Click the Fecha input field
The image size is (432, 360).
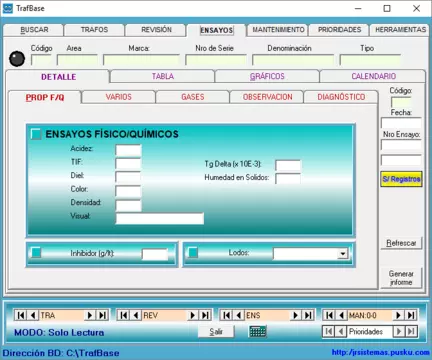click(x=401, y=123)
